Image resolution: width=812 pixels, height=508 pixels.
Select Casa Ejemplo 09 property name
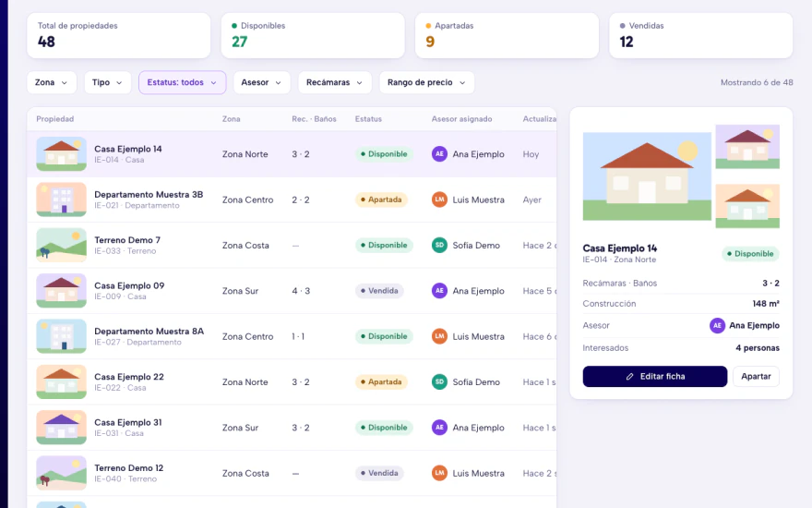(x=129, y=285)
